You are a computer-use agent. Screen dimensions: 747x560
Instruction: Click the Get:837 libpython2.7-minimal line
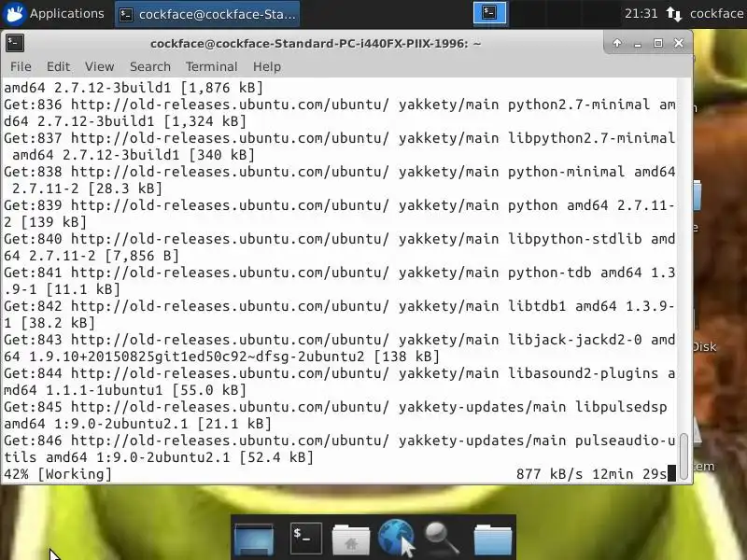[339, 147]
